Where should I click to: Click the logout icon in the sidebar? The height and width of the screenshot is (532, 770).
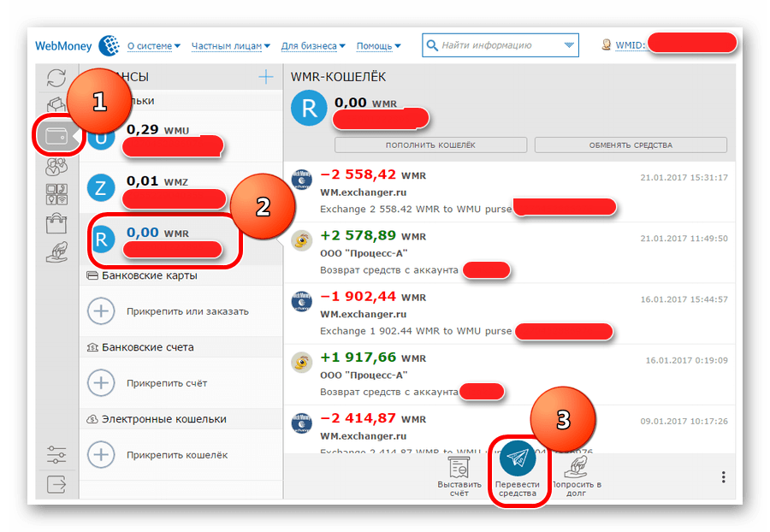56,484
